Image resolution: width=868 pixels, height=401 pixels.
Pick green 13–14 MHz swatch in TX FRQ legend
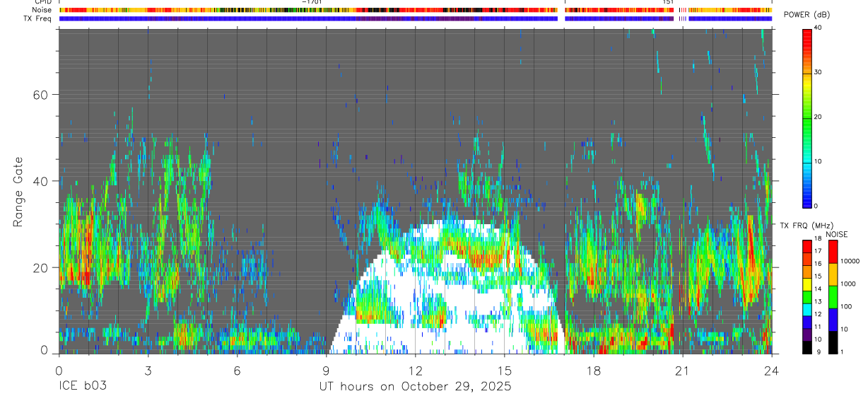coord(807,297)
